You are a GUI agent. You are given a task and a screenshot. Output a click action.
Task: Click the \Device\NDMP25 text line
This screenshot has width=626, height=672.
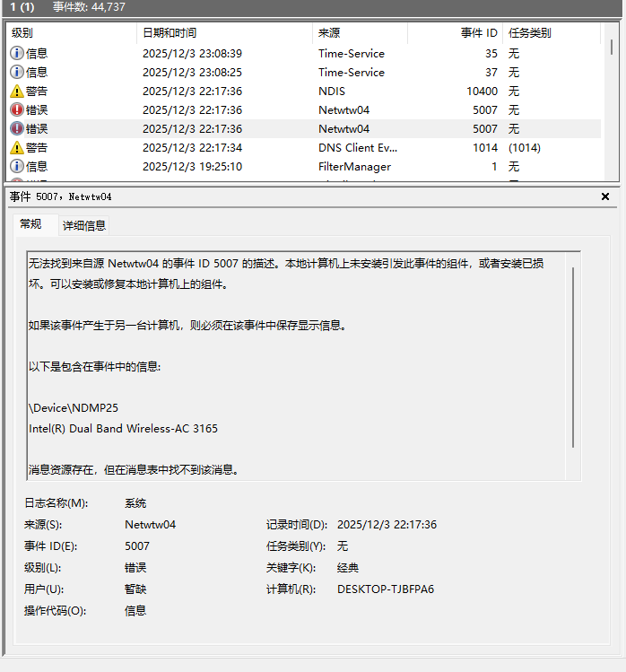74,407
